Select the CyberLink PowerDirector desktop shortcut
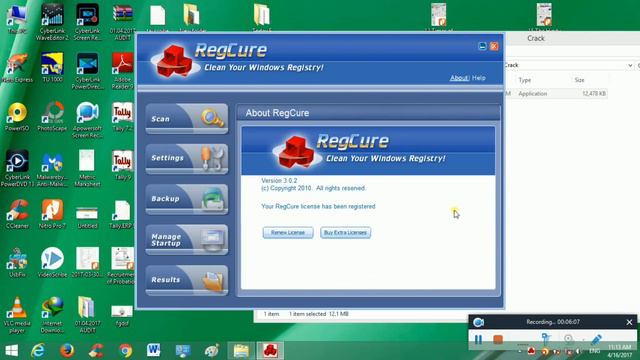The height and width of the screenshot is (360, 640). [87, 71]
